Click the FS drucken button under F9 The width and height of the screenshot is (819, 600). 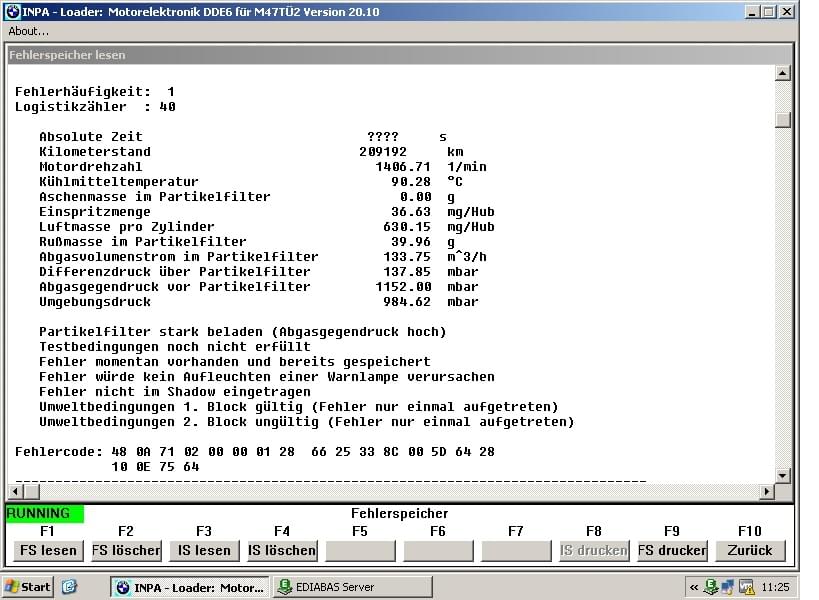(672, 550)
